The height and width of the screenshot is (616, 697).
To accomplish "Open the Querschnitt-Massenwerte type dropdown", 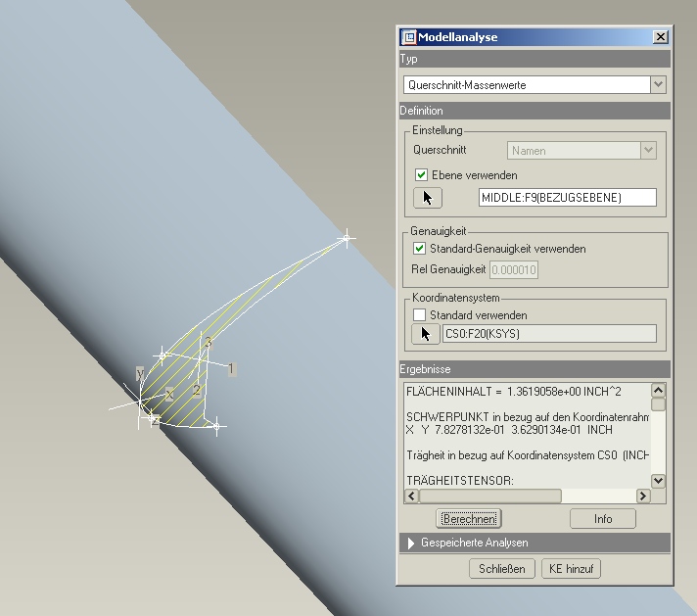I will 658,84.
